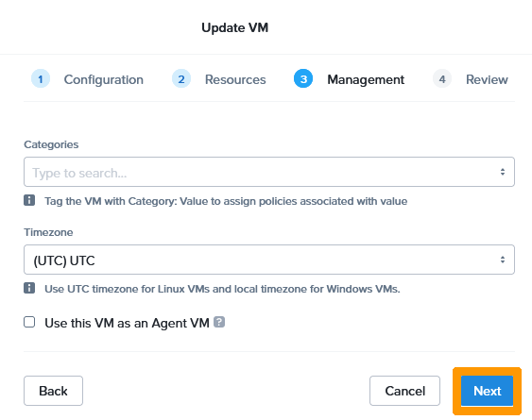The image size is (532, 420).
Task: Proceed with the Next button
Action: 487,391
